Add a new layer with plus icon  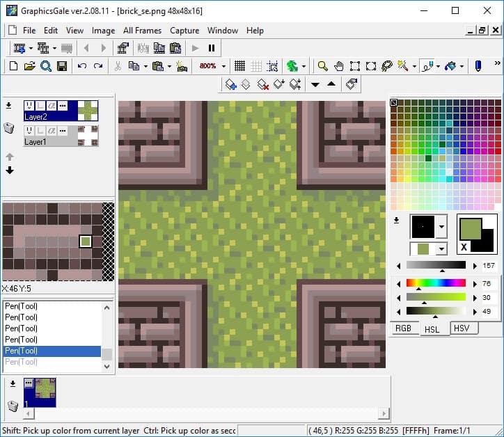[x=231, y=84]
